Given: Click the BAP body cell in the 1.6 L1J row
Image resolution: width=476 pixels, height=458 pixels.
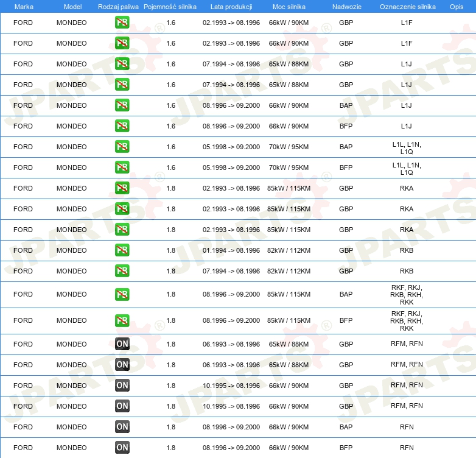Looking at the screenshot, I should click(x=346, y=105).
